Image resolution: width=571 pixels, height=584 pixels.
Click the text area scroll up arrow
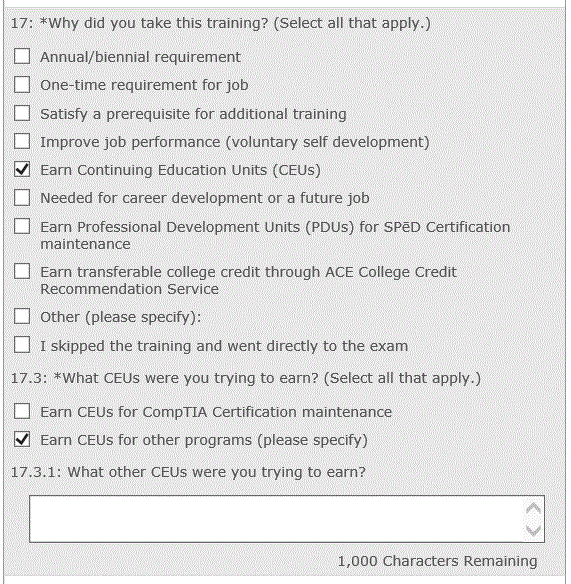pyautogui.click(x=533, y=508)
